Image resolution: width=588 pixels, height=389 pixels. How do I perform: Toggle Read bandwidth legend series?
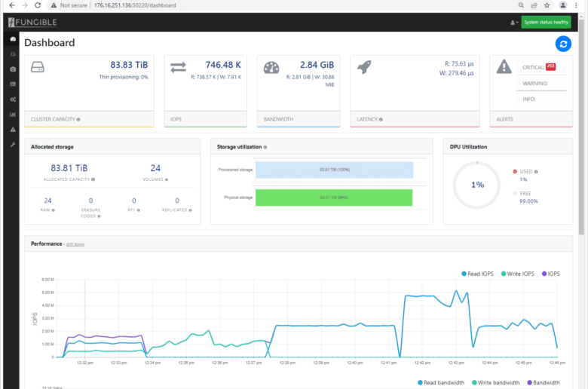pyautogui.click(x=441, y=383)
